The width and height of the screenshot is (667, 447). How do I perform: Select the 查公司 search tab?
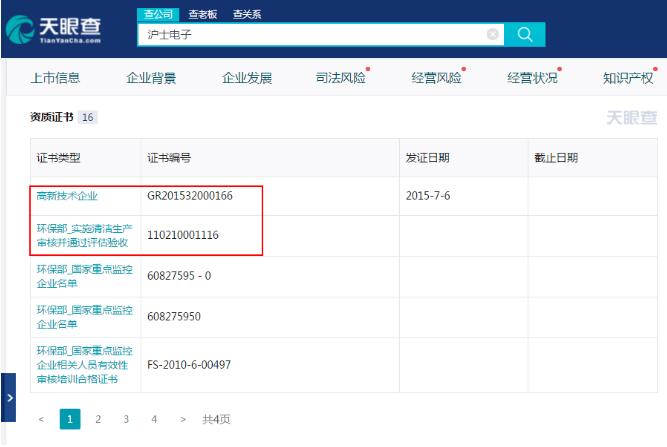point(158,14)
